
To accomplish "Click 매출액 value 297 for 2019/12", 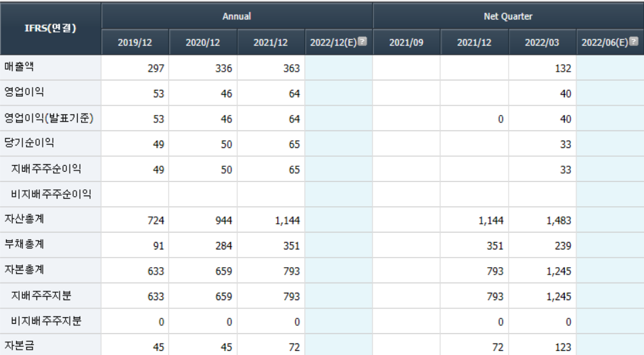I will 156,68.
